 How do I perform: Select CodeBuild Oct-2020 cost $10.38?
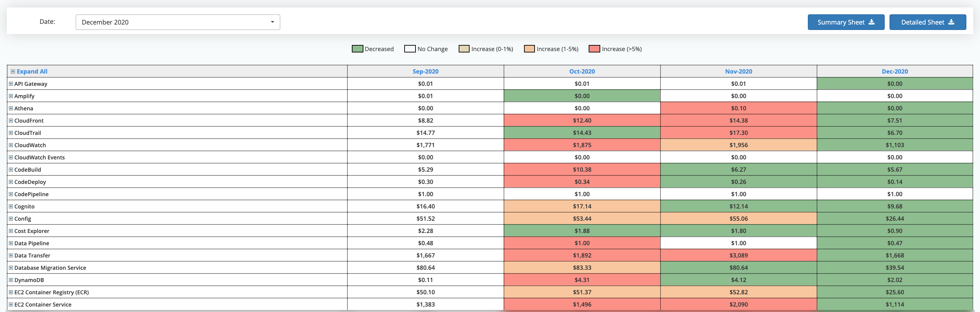[582, 170]
